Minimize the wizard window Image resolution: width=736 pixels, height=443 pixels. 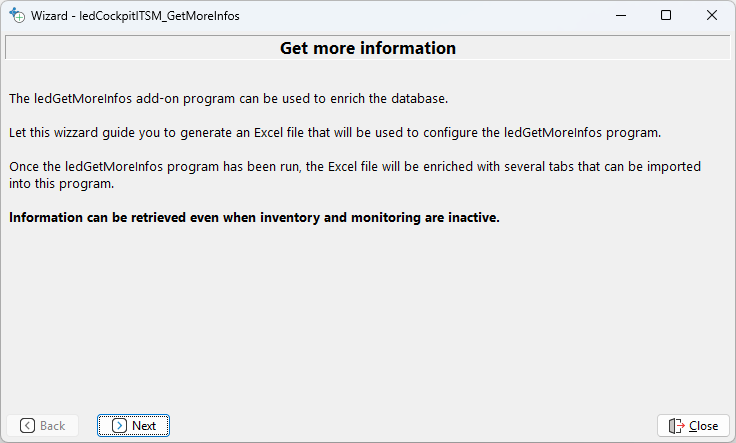pyautogui.click(x=620, y=16)
